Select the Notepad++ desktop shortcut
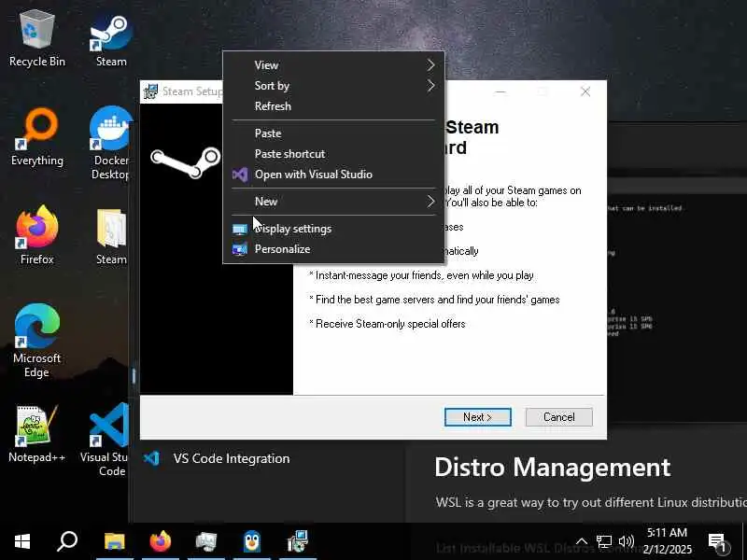 tap(36, 434)
